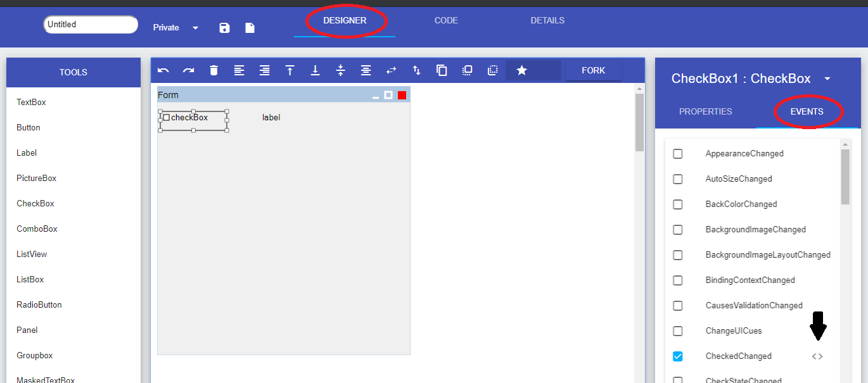Select Label in the tools list
This screenshot has width=868, height=383.
[27, 153]
